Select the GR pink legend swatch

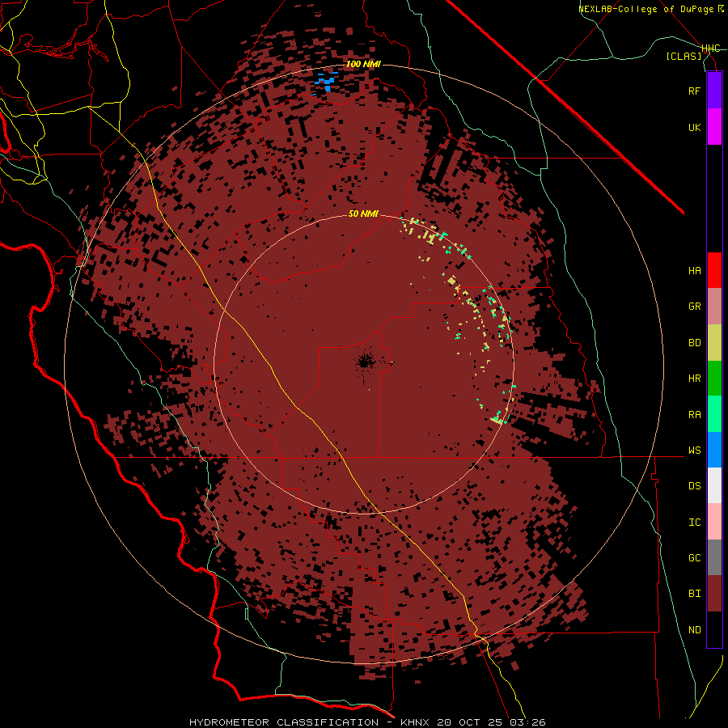tap(714, 307)
